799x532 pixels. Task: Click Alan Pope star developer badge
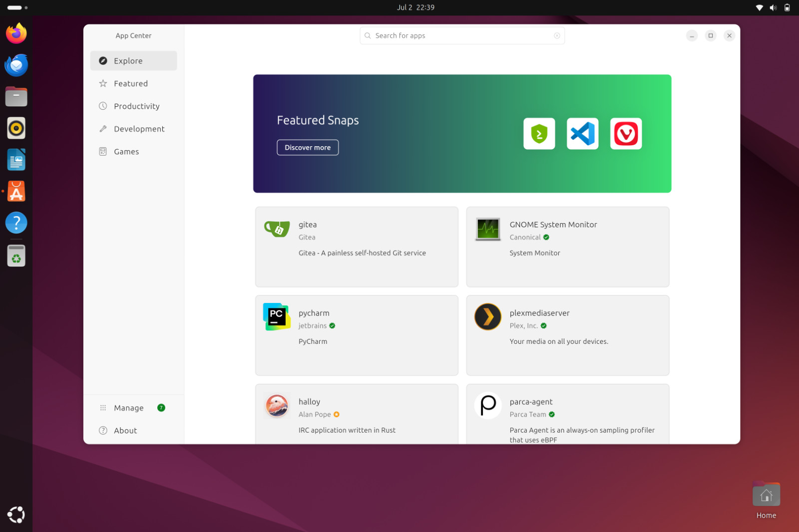point(337,414)
